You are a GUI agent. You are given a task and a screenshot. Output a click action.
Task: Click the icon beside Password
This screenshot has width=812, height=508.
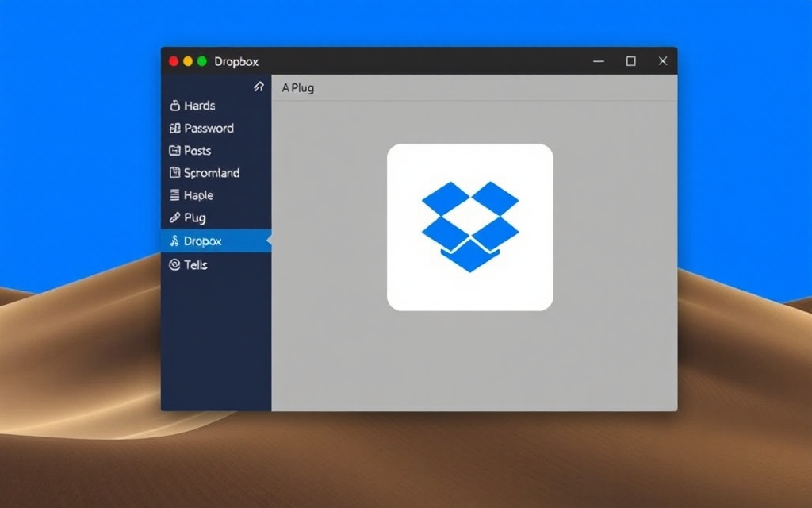175,128
